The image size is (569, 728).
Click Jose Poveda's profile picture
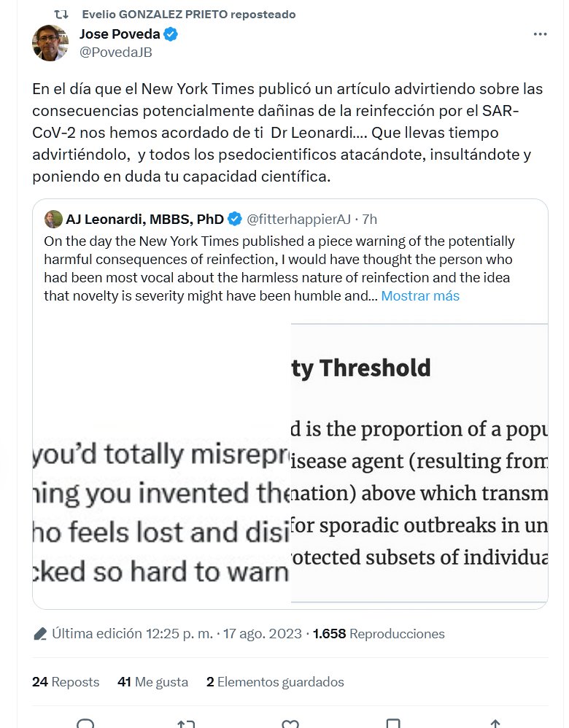[x=50, y=43]
